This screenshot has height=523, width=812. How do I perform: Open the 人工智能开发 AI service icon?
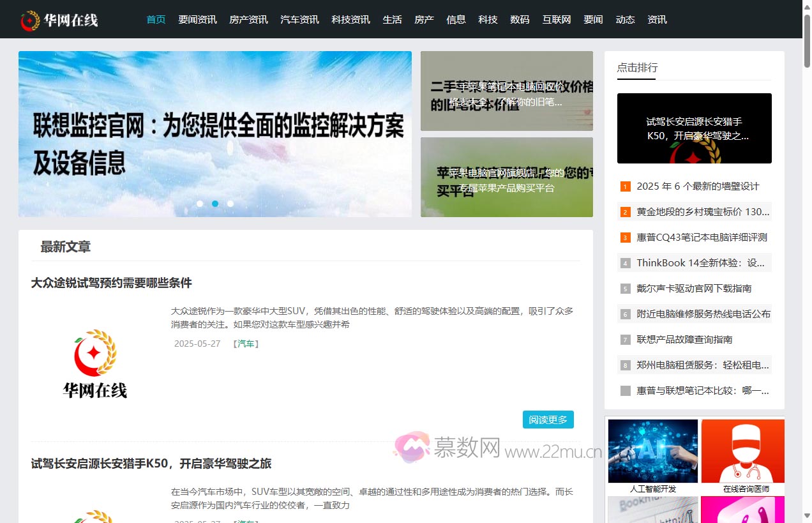tap(652, 451)
